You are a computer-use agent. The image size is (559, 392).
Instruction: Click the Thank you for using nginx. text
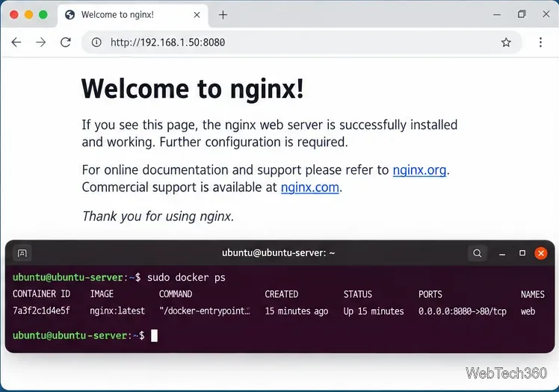click(x=158, y=217)
